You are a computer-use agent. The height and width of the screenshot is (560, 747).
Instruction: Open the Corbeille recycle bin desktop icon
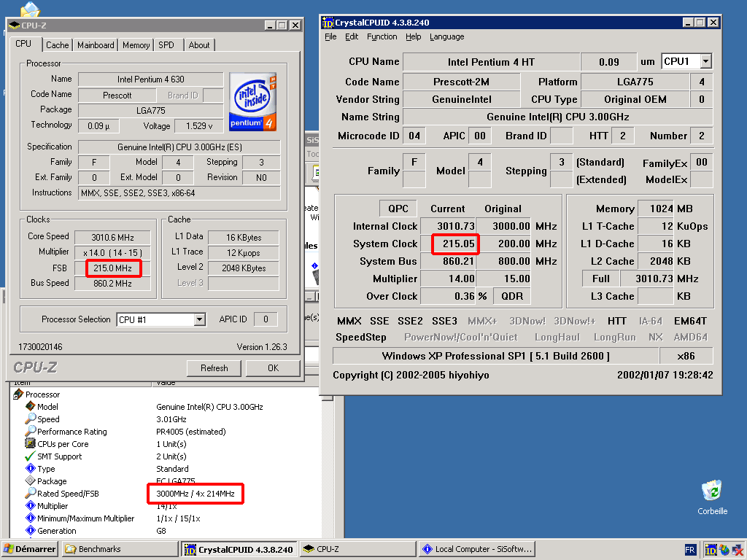[x=712, y=497]
